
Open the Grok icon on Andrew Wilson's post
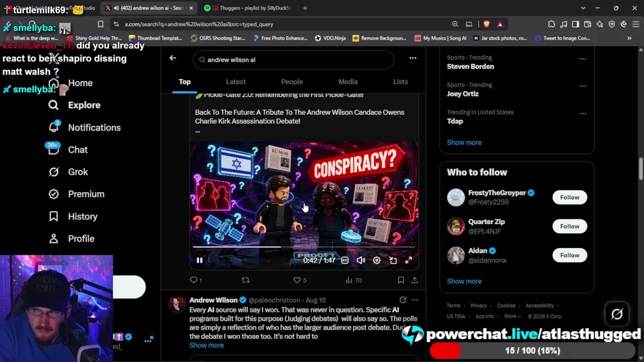[403, 300]
